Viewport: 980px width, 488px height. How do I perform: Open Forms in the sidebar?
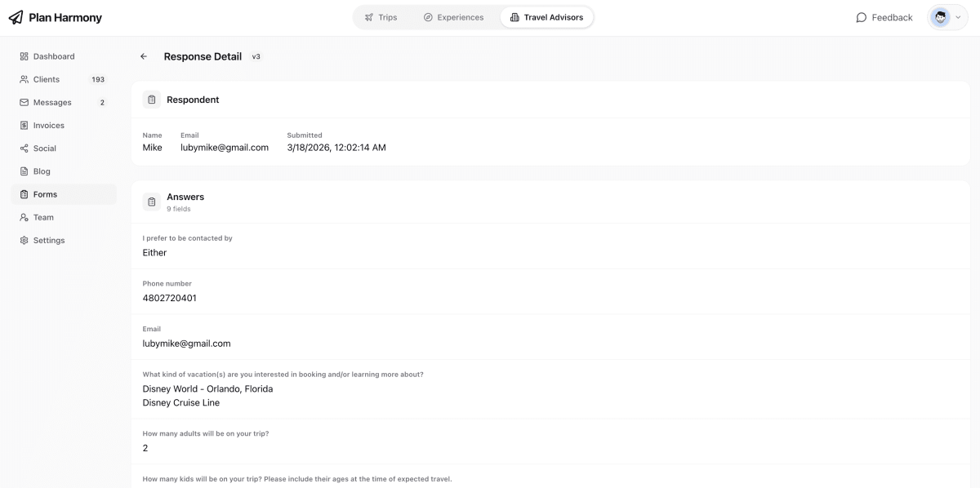click(x=64, y=194)
